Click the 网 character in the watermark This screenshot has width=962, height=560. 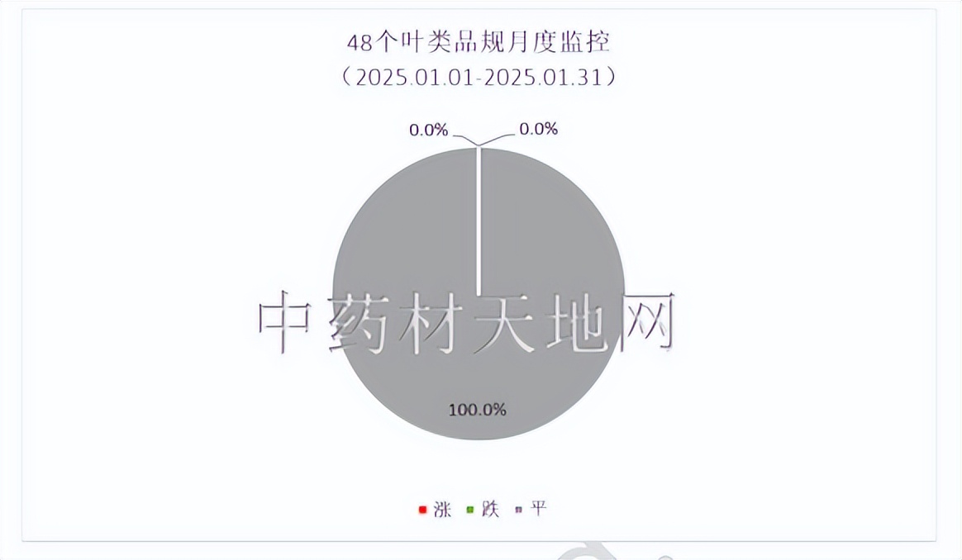coord(648,322)
